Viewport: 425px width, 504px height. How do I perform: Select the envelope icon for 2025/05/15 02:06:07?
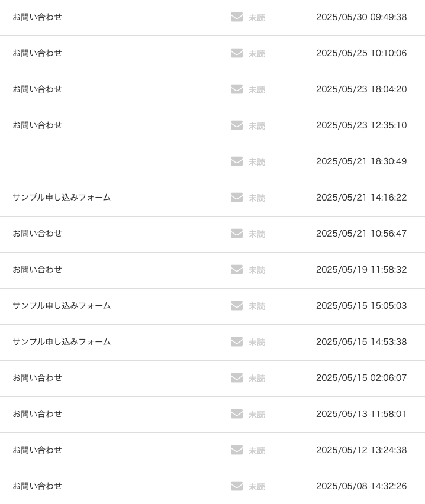click(237, 378)
